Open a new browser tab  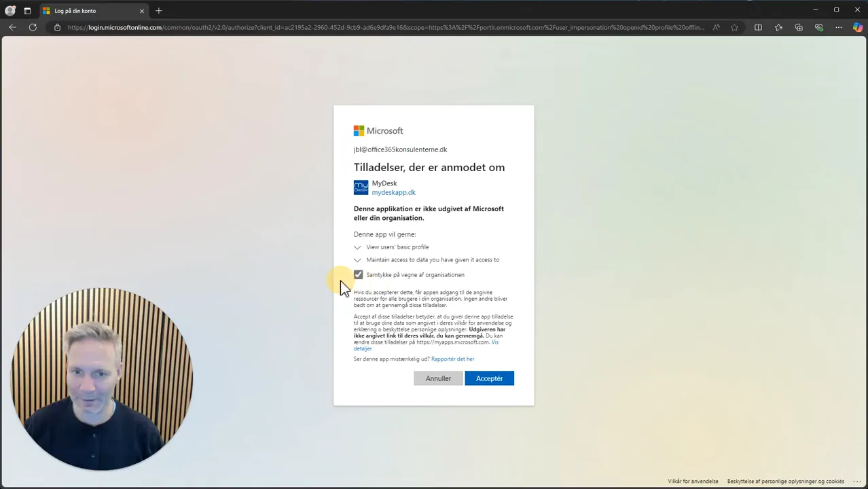click(x=159, y=11)
